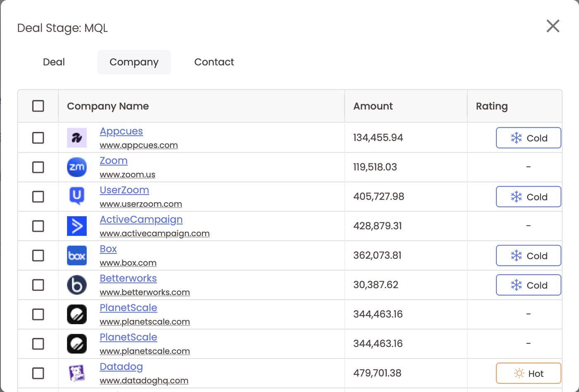Click the ActiveCampaign arrow logo
The image size is (579, 392).
77,226
